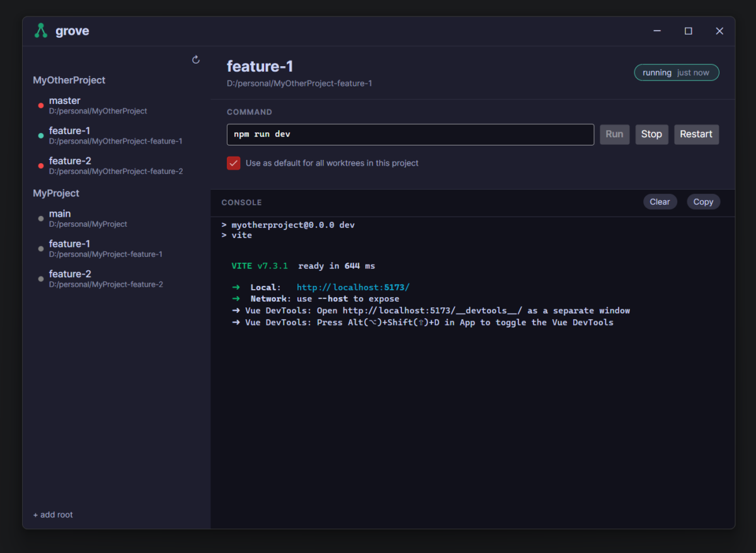This screenshot has height=553, width=756.
Task: Uncheck Use as default for all worktrees
Action: pyautogui.click(x=234, y=163)
